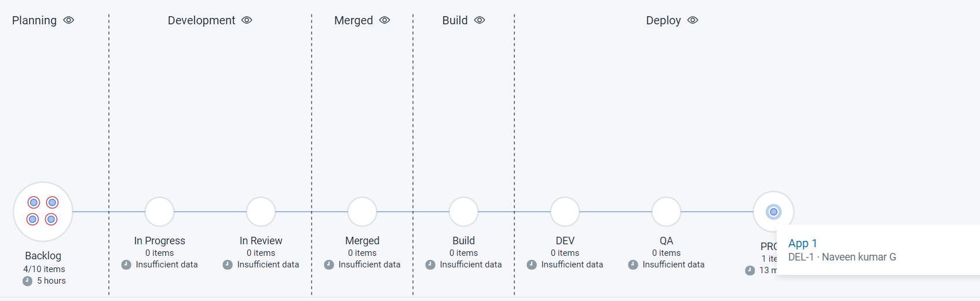This screenshot has height=301, width=980.
Task: Click the bottom-right item dot in Backlog
Action: (51, 219)
